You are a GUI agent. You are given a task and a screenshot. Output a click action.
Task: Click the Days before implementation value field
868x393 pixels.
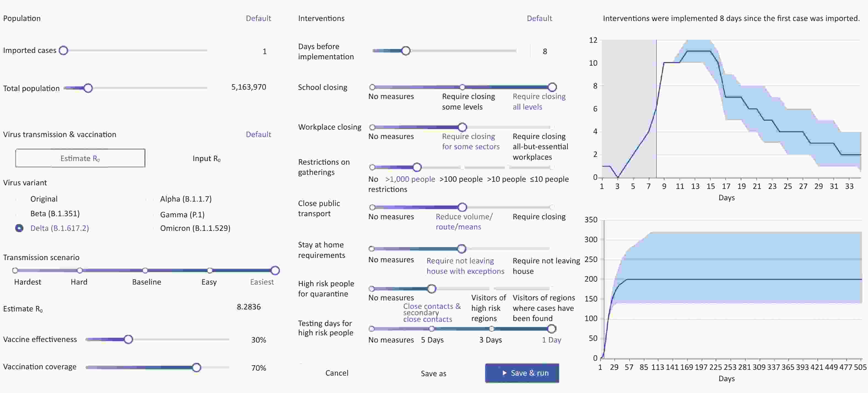point(544,51)
